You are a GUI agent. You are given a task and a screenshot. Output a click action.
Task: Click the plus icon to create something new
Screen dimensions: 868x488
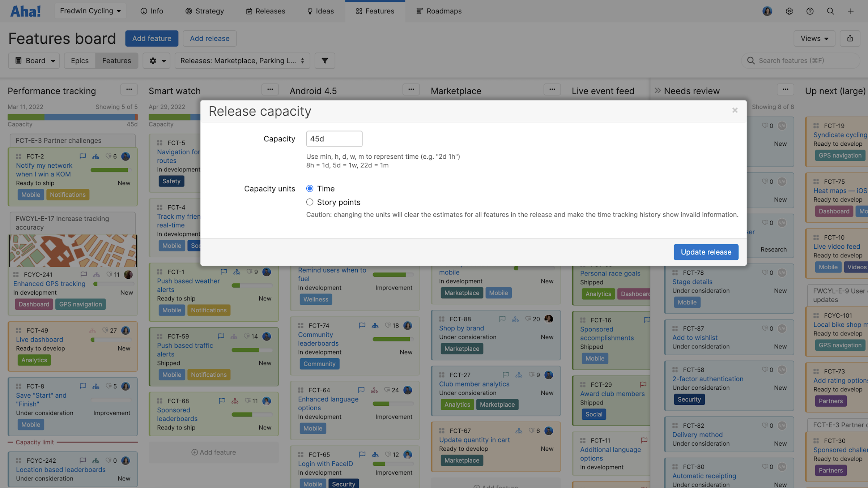point(851,11)
